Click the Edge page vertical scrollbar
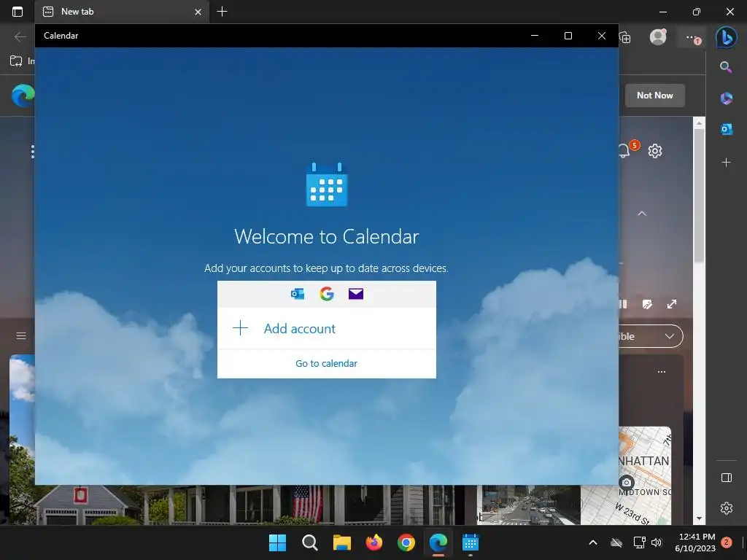The width and height of the screenshot is (747, 560). coord(699,195)
